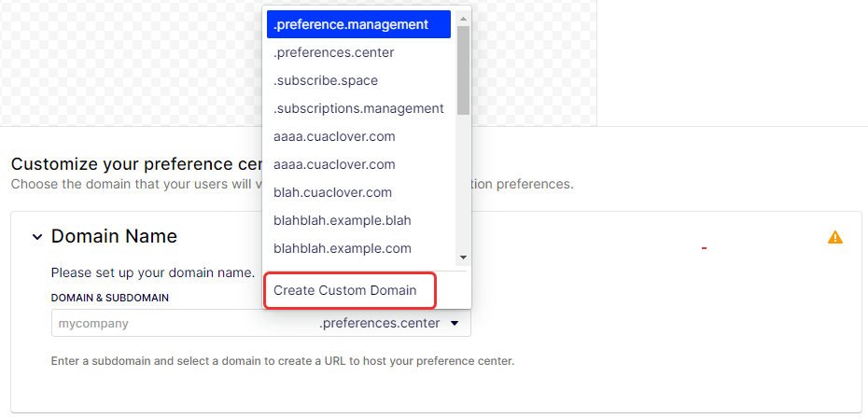Collapse the Domain Name section chevron

pyautogui.click(x=37, y=237)
